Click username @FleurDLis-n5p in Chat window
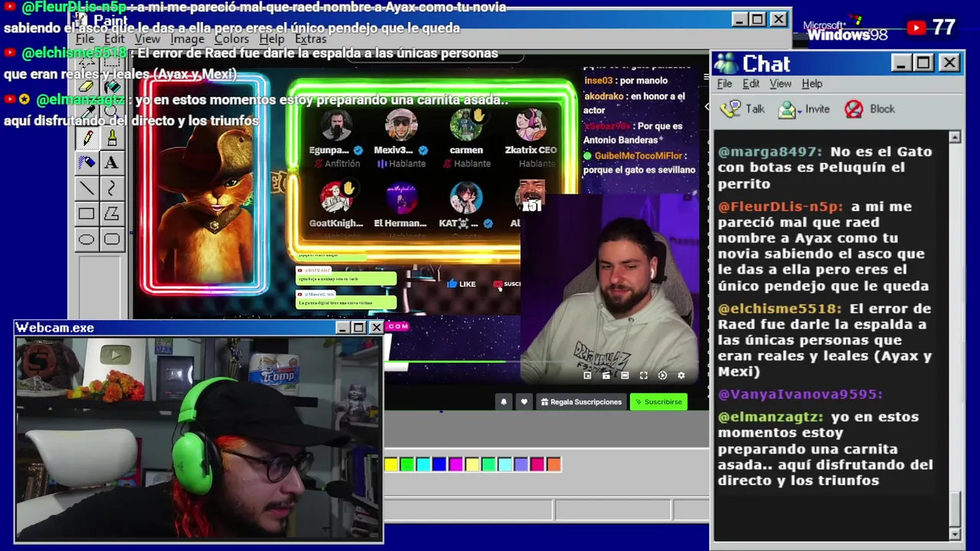 click(x=780, y=207)
